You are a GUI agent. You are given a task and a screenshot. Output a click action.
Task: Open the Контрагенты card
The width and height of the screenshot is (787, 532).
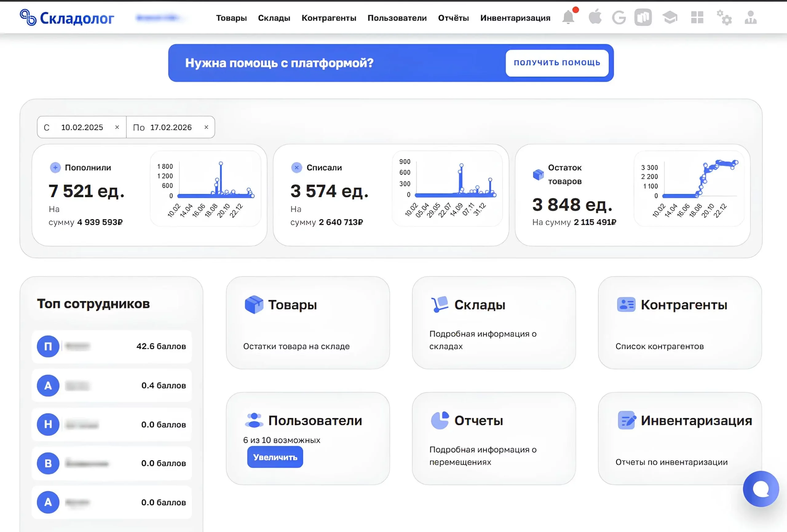click(680, 323)
